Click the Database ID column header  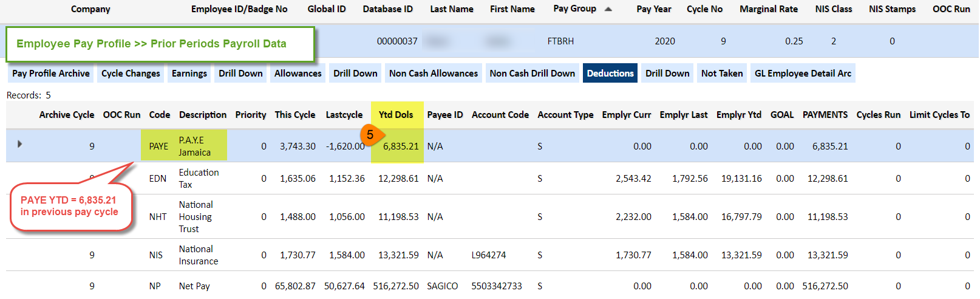pos(387,9)
